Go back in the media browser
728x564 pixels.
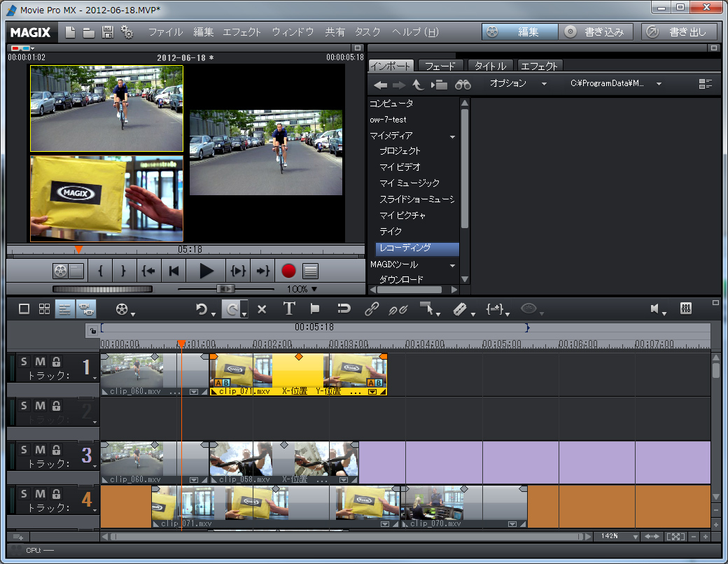tap(381, 85)
